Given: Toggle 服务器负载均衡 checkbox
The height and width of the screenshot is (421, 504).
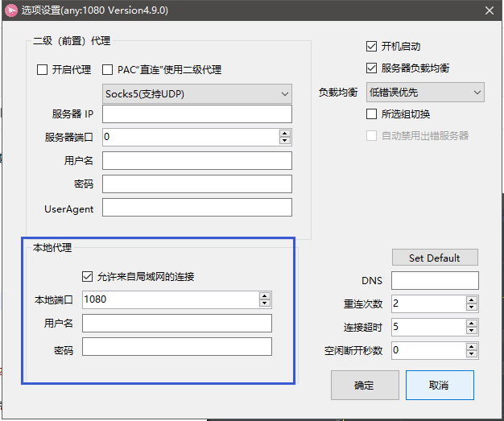Looking at the screenshot, I should click(x=371, y=68).
